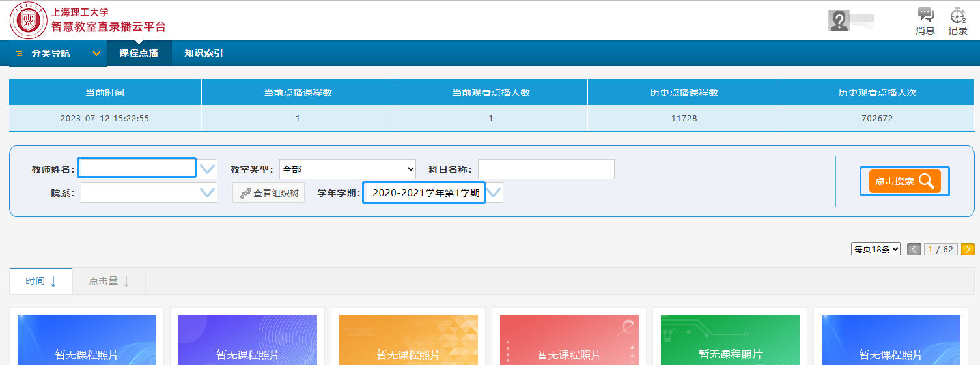980x365 pixels.
Task: Open the 消息 messages icon
Action: click(925, 16)
